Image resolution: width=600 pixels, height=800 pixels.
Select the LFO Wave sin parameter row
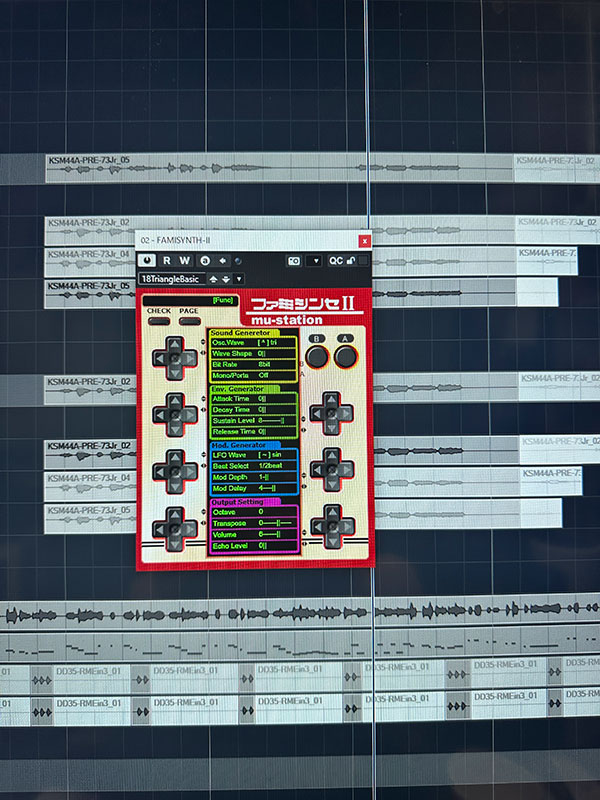click(x=254, y=455)
